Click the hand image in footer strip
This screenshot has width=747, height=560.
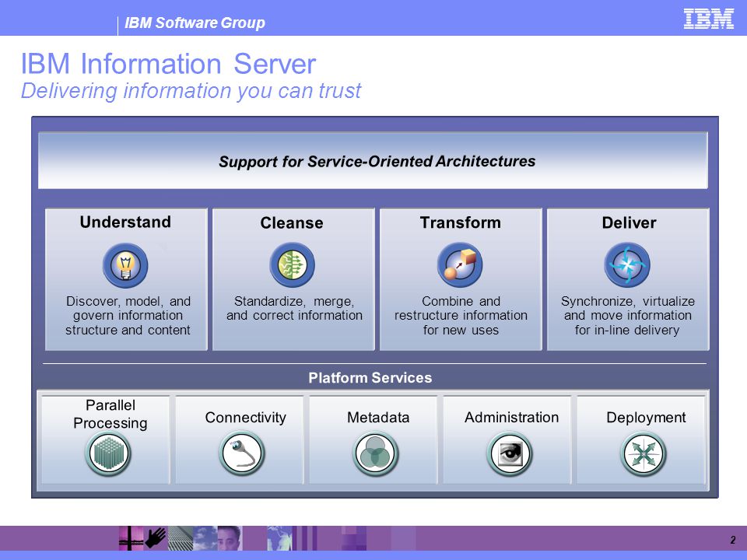pos(156,538)
